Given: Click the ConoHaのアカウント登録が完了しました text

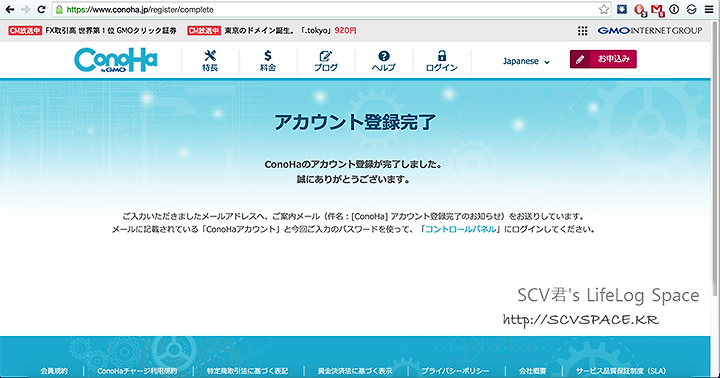Looking at the screenshot, I should click(353, 164).
